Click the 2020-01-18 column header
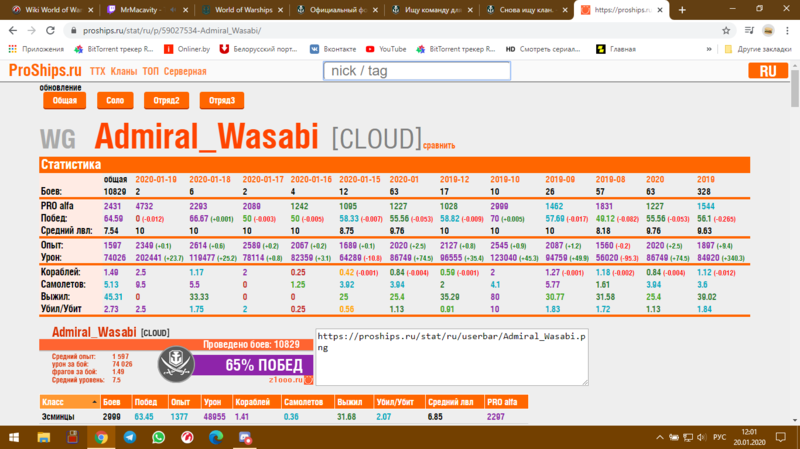 click(210, 180)
